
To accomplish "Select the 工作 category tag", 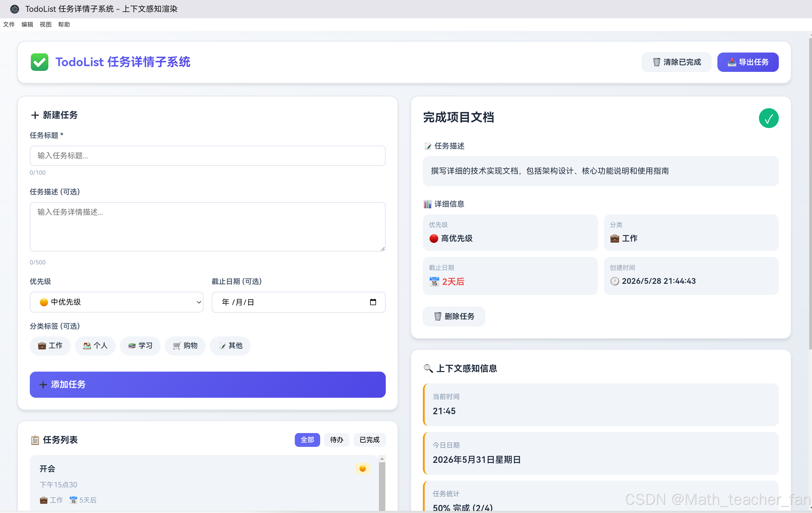I will [x=50, y=346].
